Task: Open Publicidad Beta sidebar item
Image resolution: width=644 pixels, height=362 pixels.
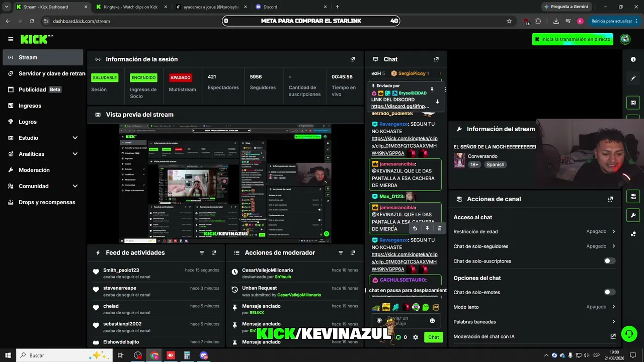Action: pos(43,89)
